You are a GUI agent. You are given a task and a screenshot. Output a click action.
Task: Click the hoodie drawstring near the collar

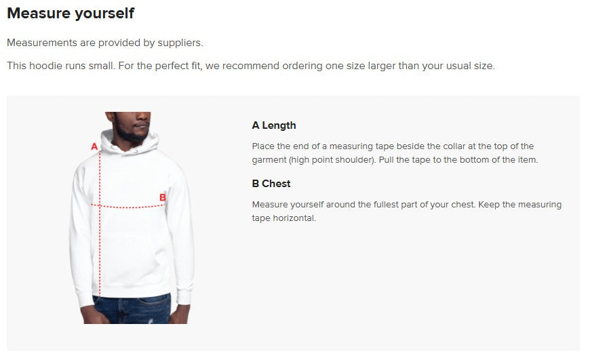pyautogui.click(x=136, y=150)
